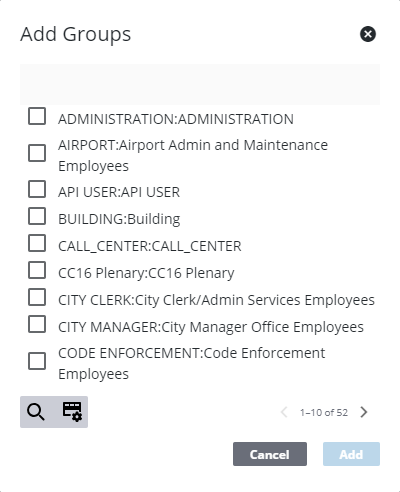Click the Cancel button
The image size is (400, 492).
point(270,454)
